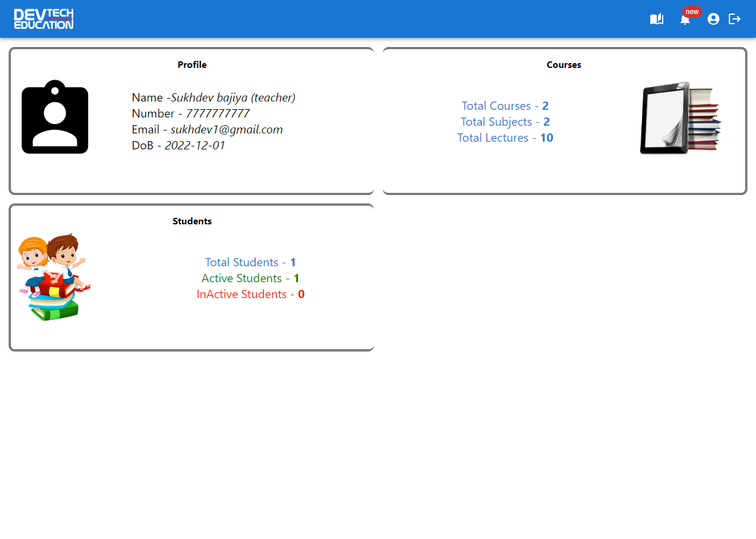The width and height of the screenshot is (756, 539).
Task: Click the logout icon
Action: coord(735,19)
